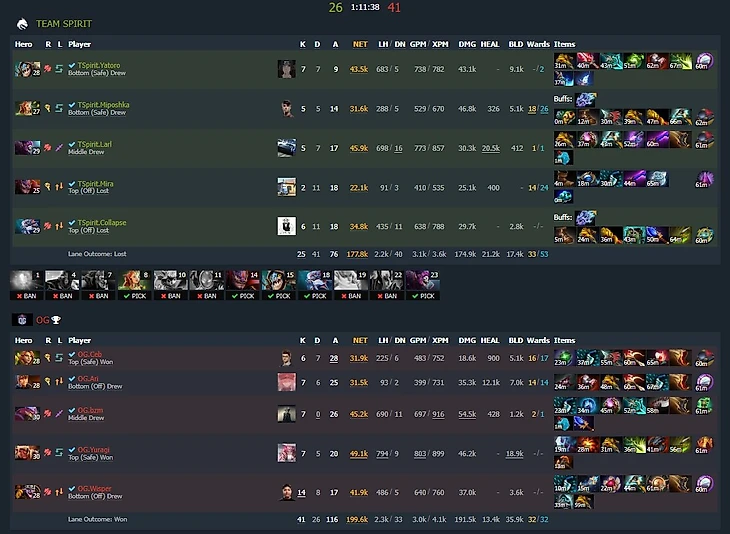Click the winner trophy icon beside OG
The image size is (730, 534).
(x=56, y=320)
